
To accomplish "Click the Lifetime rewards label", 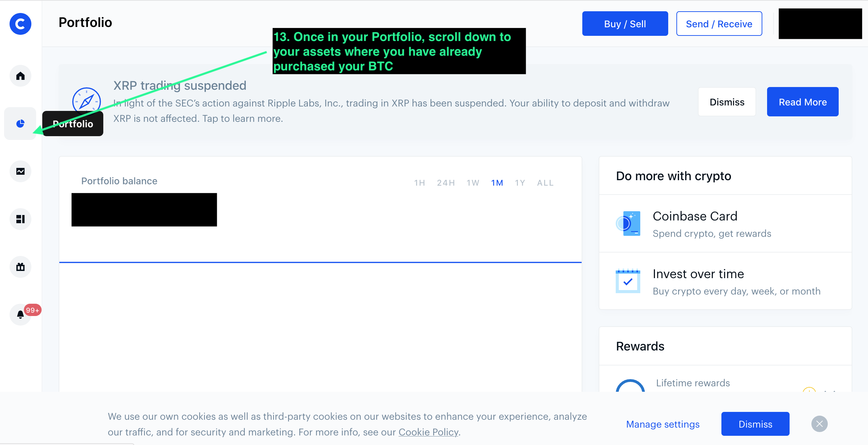I will (693, 383).
